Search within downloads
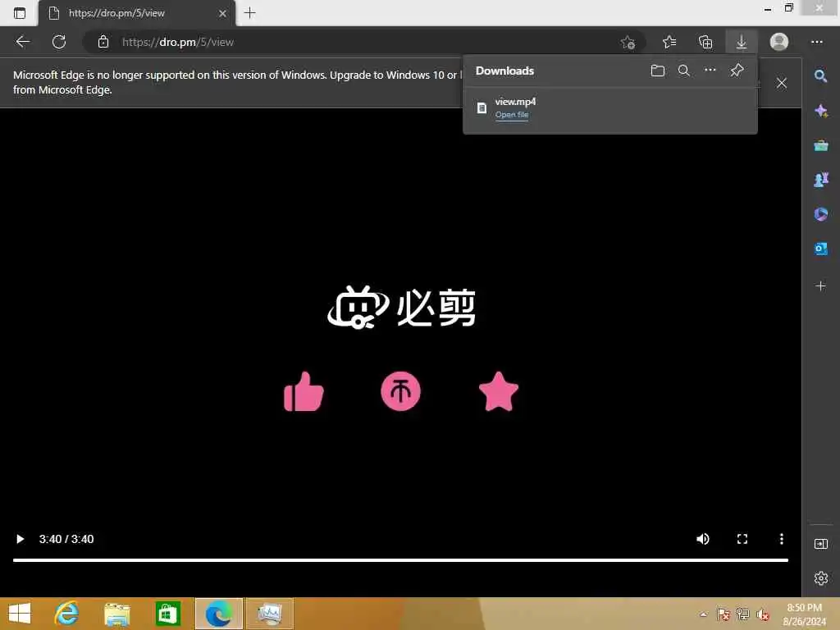 (684, 71)
